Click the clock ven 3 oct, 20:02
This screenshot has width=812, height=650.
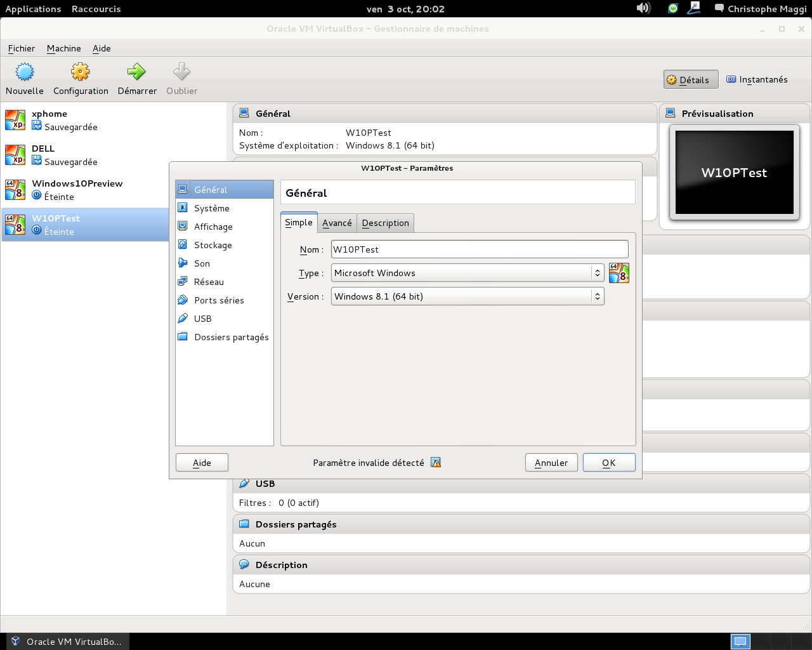(406, 9)
